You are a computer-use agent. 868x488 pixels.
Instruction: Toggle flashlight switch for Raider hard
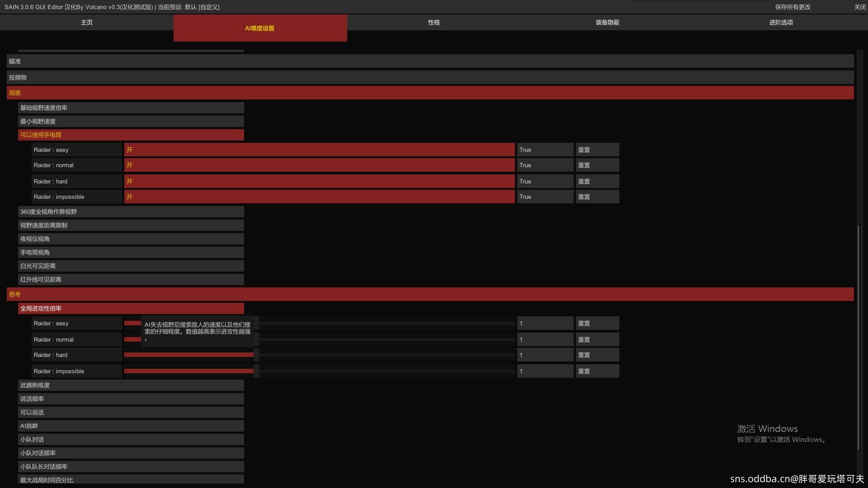click(x=319, y=181)
